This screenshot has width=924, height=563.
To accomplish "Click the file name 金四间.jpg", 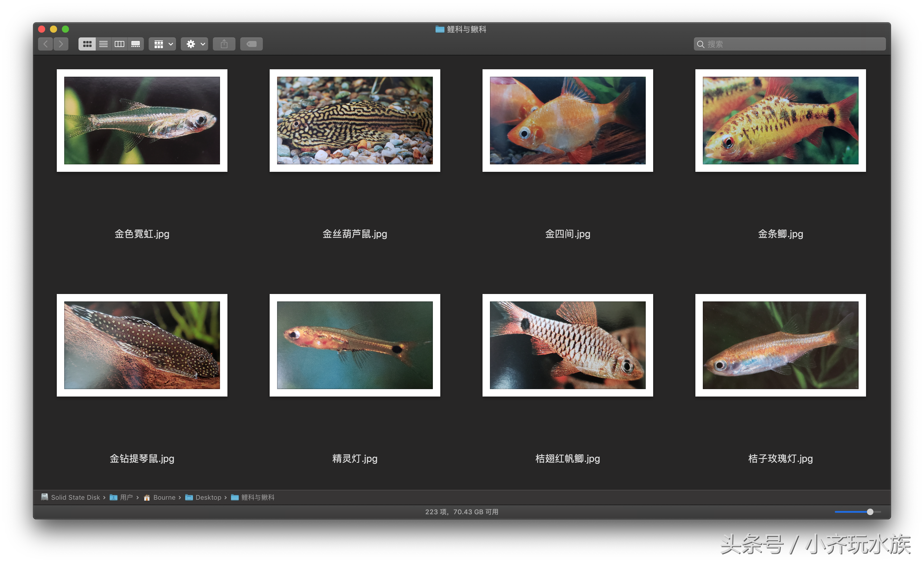I will (x=568, y=234).
